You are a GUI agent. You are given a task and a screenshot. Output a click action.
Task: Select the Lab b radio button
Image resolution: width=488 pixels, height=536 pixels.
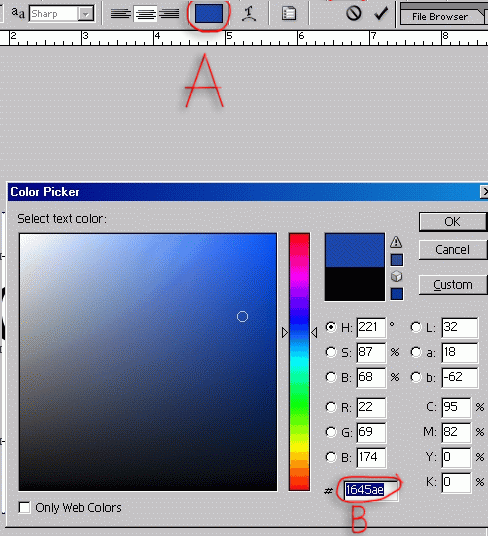click(416, 377)
